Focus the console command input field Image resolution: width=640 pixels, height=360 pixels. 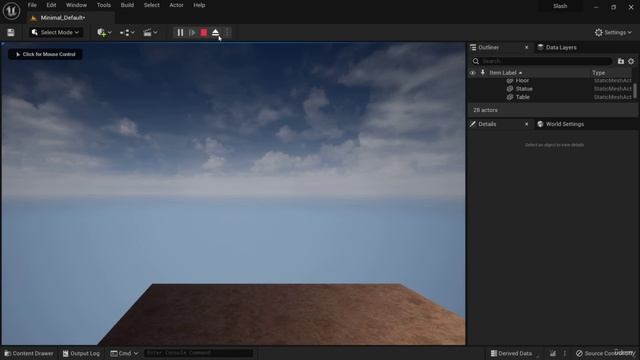coord(198,353)
